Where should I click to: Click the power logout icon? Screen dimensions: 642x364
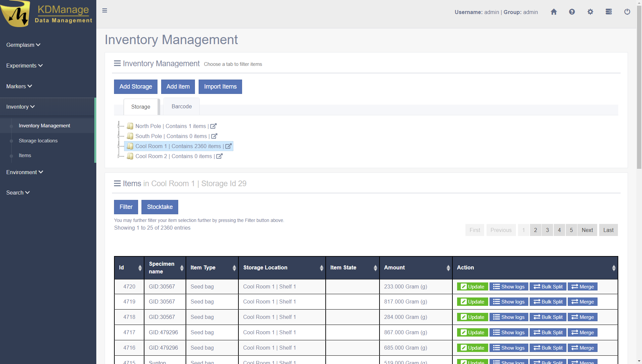point(627,12)
